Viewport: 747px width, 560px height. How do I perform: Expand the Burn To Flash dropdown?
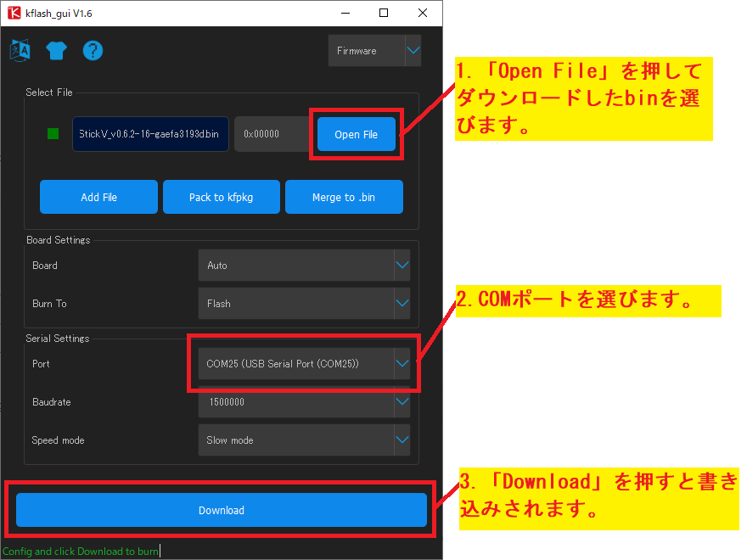point(303,304)
